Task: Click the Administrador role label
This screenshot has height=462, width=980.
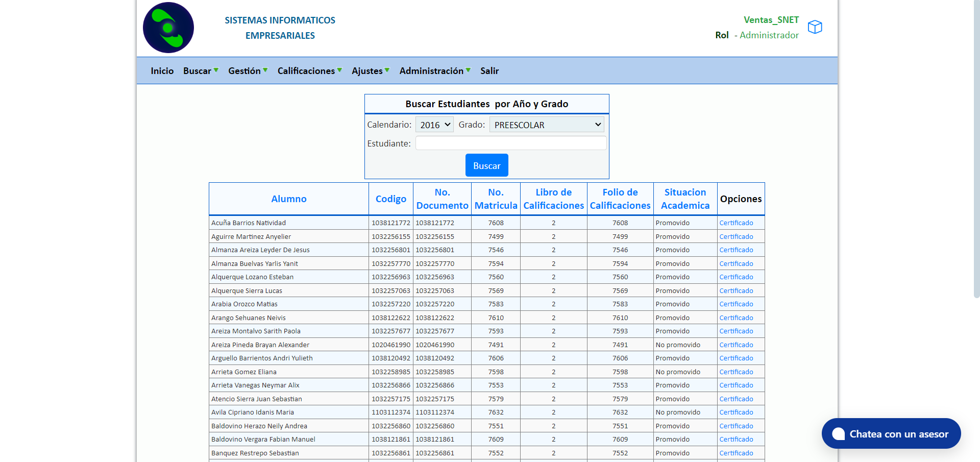Action: pos(769,35)
